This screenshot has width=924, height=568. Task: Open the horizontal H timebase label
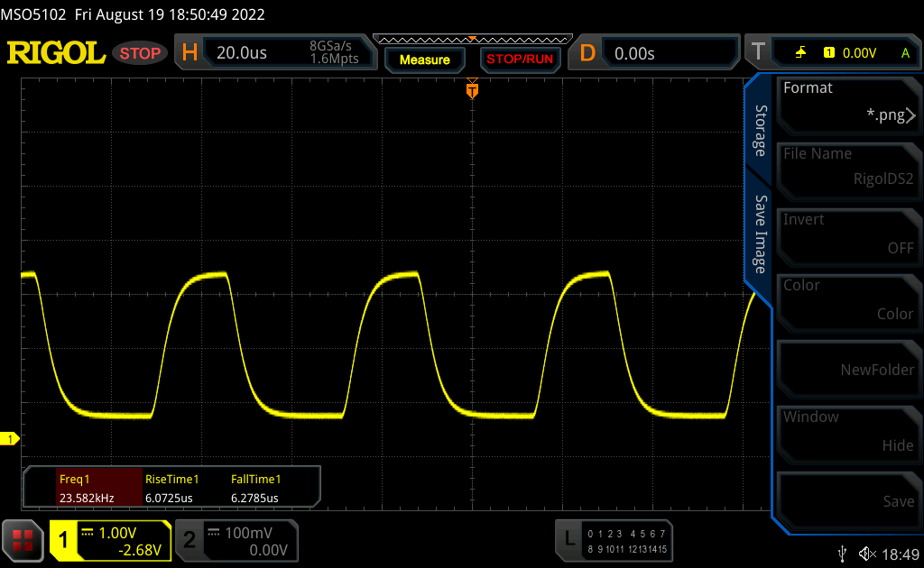(189, 53)
